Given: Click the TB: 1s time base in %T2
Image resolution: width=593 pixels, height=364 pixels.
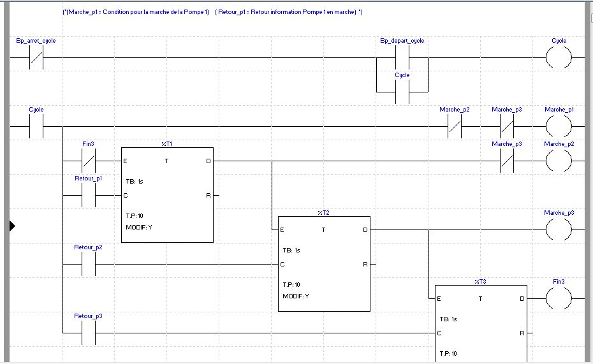Looking at the screenshot, I should coord(291,251).
